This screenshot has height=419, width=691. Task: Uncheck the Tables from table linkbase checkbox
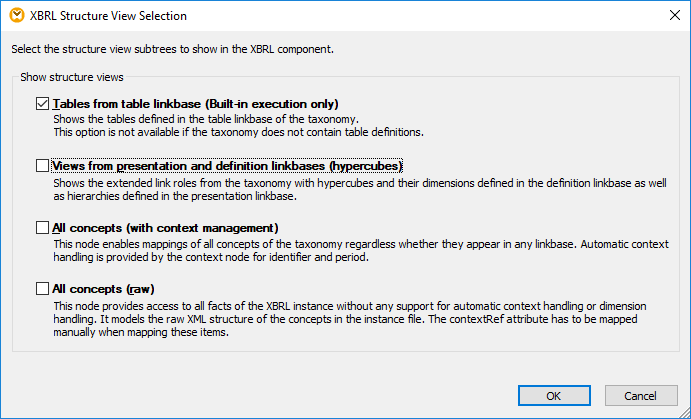coord(42,104)
